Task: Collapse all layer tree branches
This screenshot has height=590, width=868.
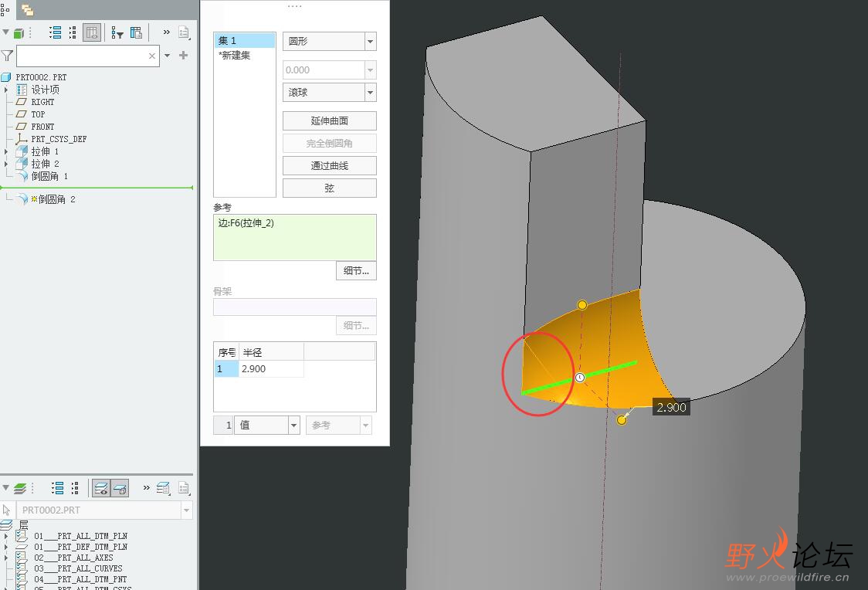Action: tap(75, 487)
